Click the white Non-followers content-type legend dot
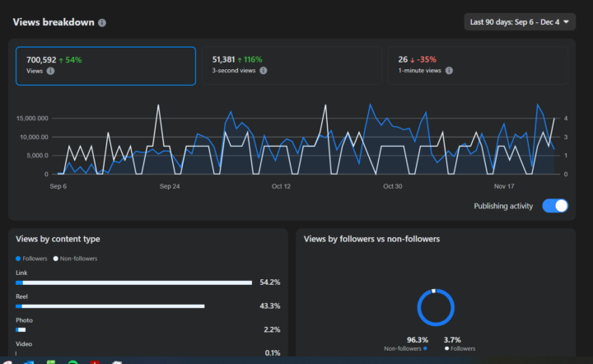Screen dimensions: 593x364 [x=56, y=259]
